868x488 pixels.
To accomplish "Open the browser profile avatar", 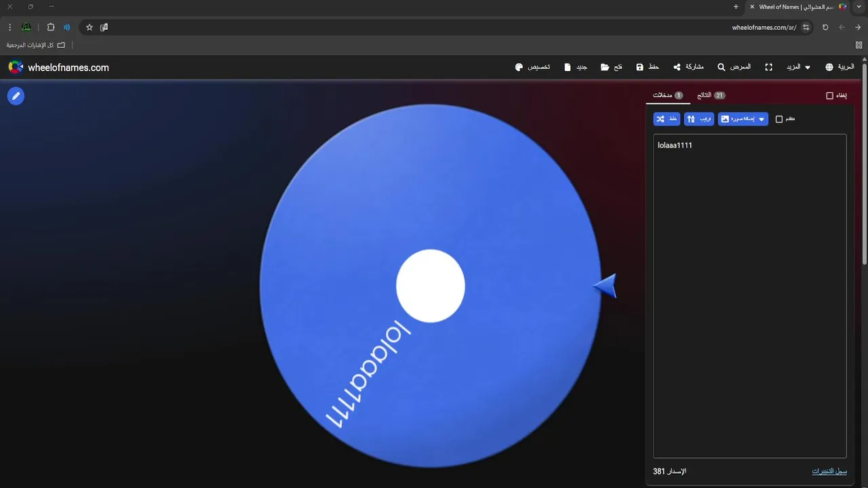I will click(x=26, y=27).
